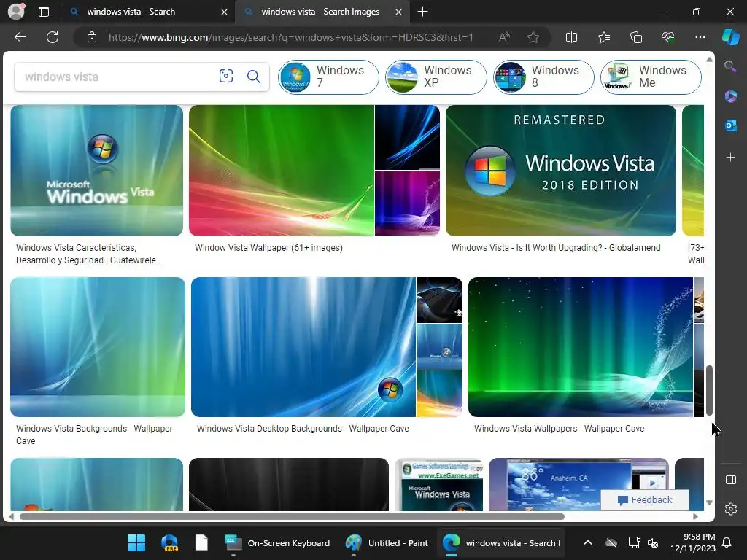
Task: Open 'Windows Vista Desktop Backgrounds' link
Action: [x=303, y=429]
